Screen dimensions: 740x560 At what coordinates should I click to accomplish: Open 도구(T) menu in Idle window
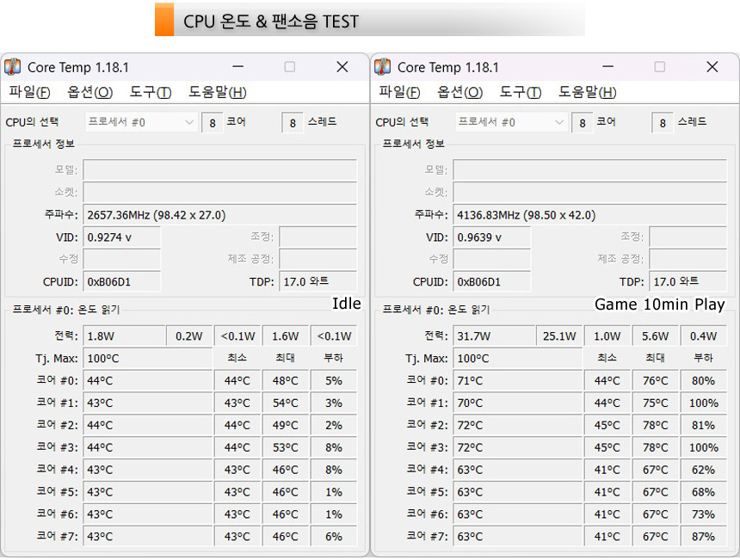[151, 92]
